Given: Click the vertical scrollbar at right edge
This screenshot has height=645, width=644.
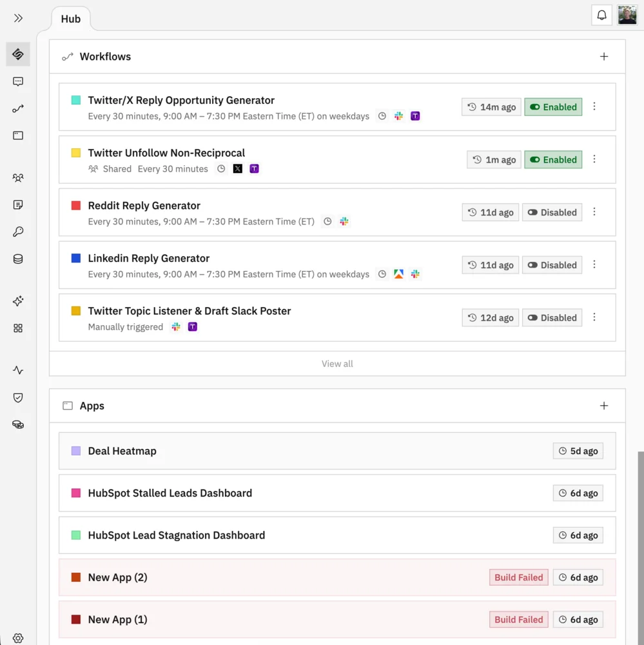Looking at the screenshot, I should tap(641, 547).
